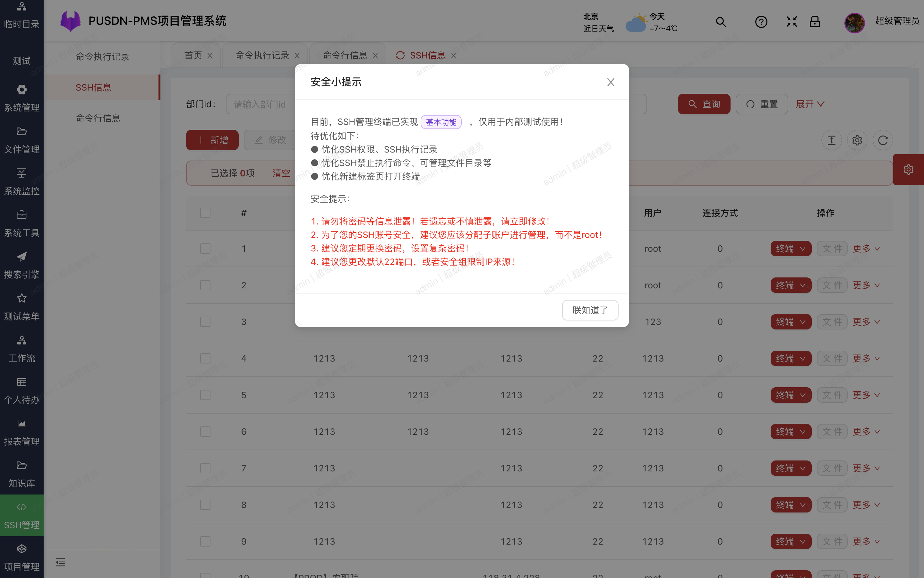The image size is (924, 578).
Task: Open 终端 dropdown in row 6
Action: (x=791, y=432)
